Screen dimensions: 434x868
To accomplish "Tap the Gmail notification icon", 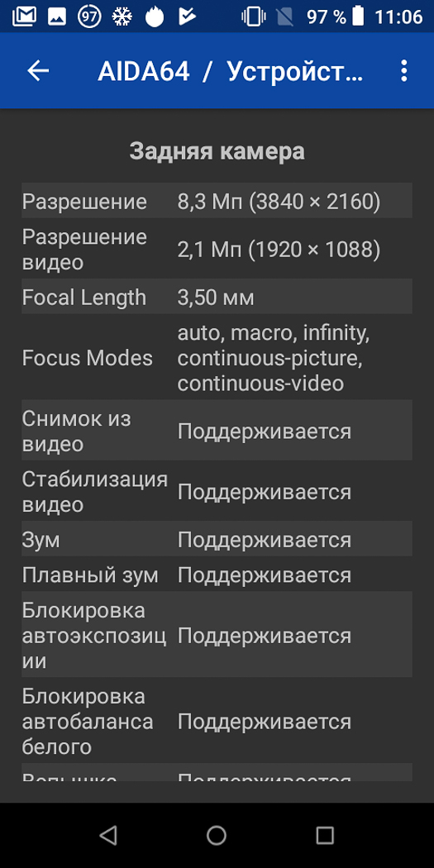I will click(x=24, y=17).
